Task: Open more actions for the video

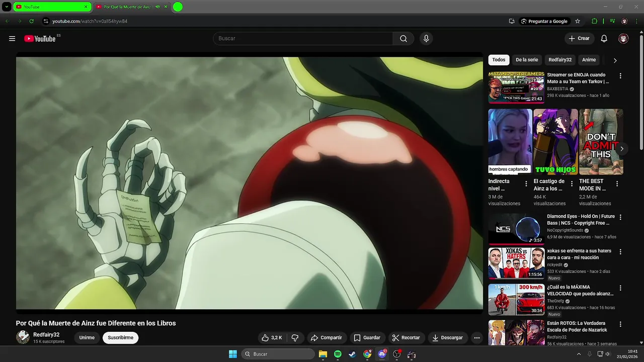Action: pyautogui.click(x=477, y=338)
